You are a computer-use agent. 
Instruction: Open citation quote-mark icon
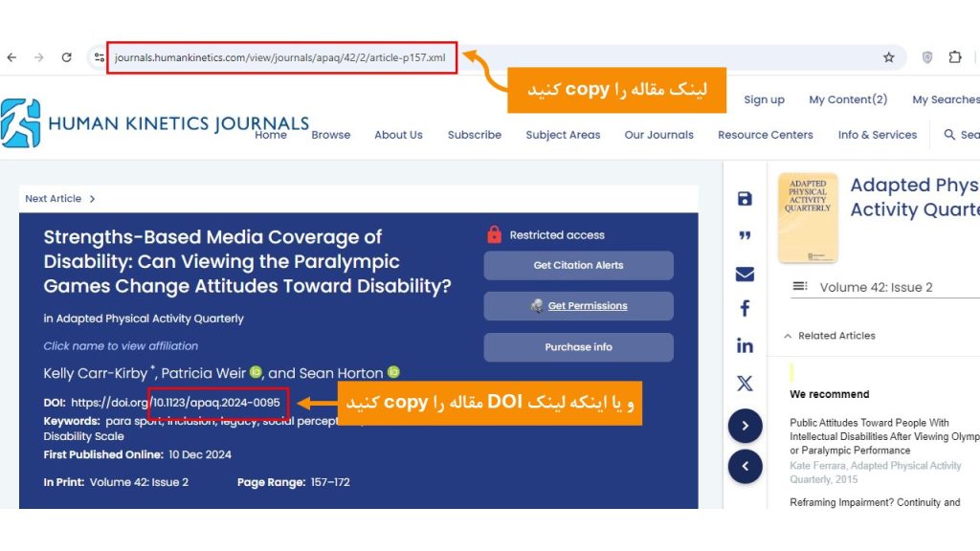click(x=745, y=235)
